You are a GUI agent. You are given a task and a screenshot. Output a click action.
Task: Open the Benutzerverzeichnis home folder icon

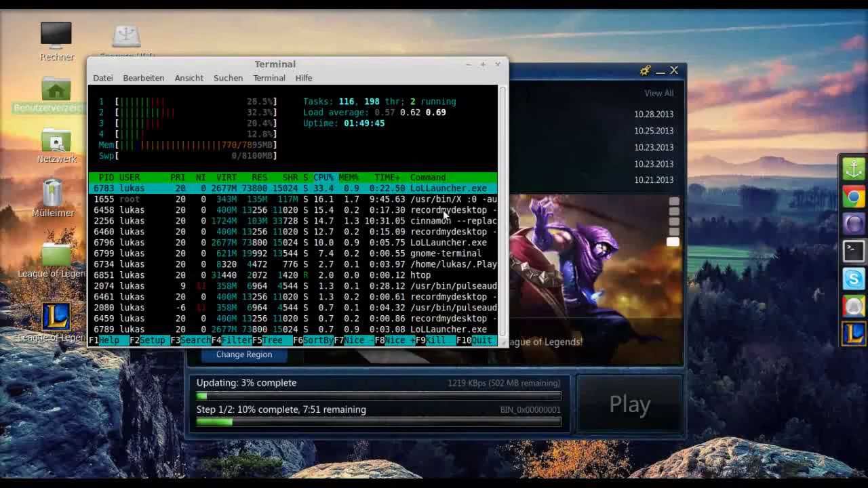56,89
